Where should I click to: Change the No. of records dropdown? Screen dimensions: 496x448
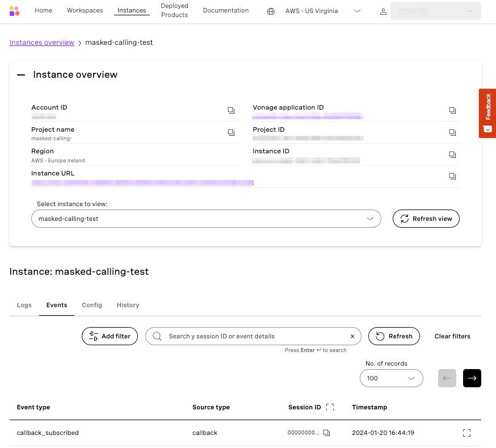391,378
